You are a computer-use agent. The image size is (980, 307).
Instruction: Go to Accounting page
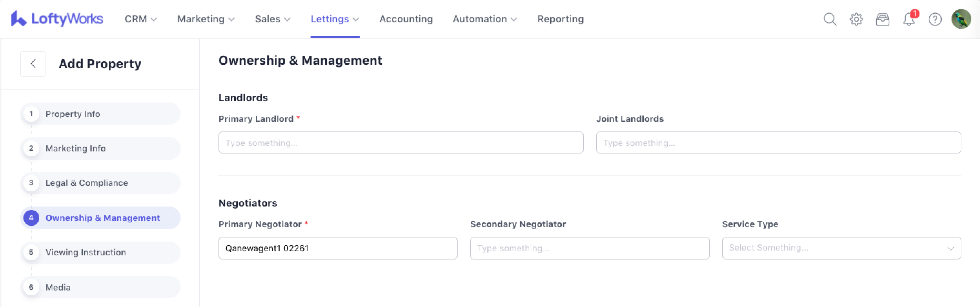[x=406, y=19]
